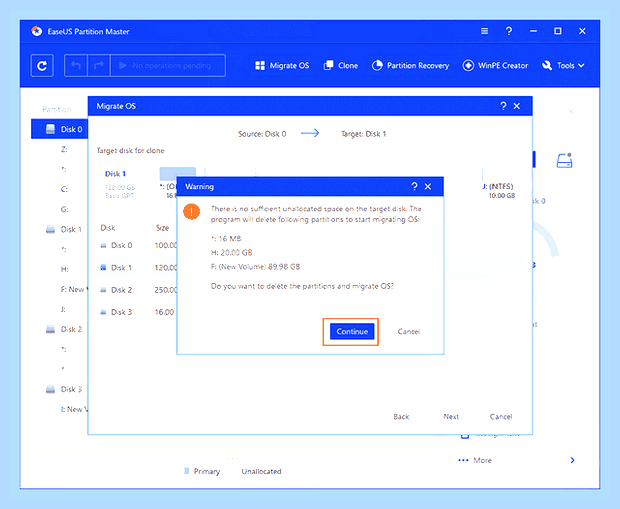620x509 pixels.
Task: Click 'F: (New Volume) 89.98 GB' line
Action: click(255, 267)
